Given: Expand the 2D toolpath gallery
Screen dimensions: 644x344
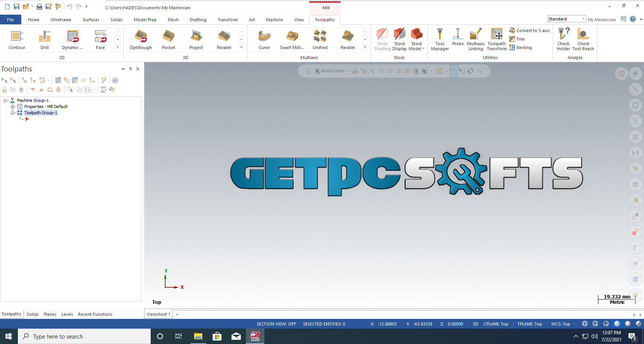Looking at the screenshot, I should [x=118, y=47].
